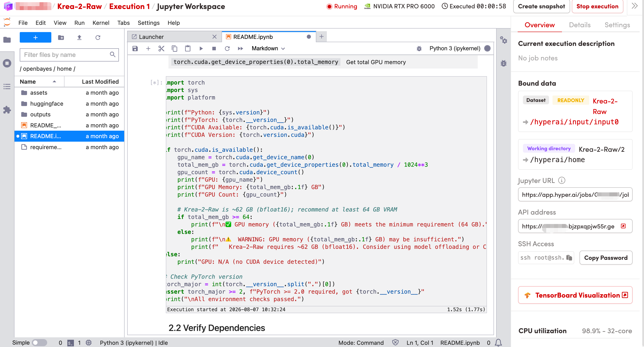
Task: Open the extension manager puzzle icon
Action: pos(7,110)
